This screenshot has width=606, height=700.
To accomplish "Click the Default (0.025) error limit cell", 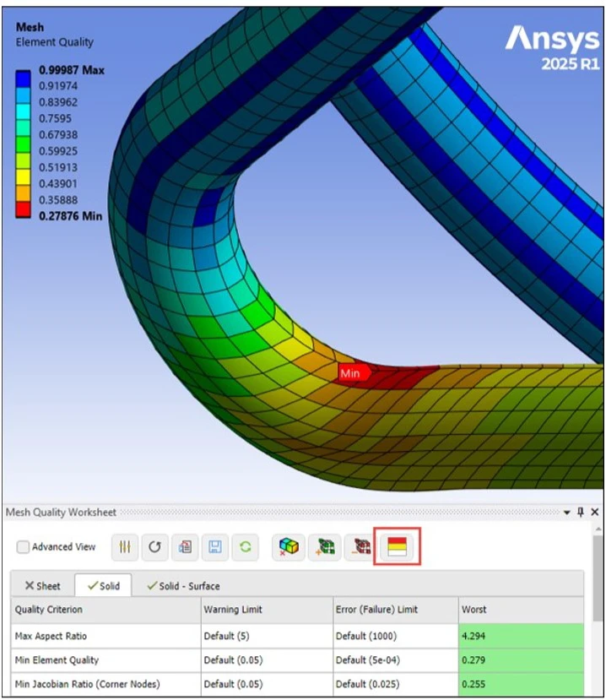I will [396, 684].
